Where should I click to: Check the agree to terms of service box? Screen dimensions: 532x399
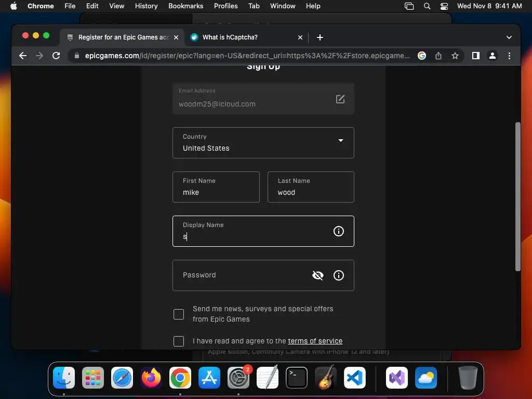tap(179, 341)
